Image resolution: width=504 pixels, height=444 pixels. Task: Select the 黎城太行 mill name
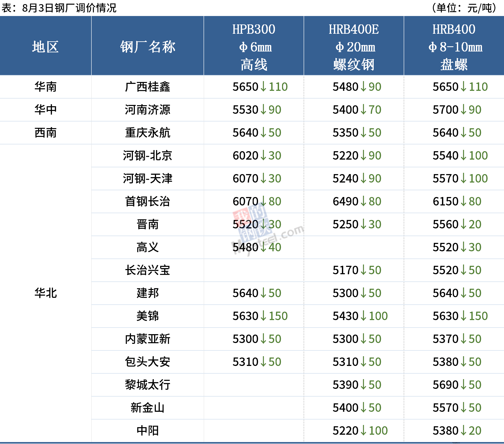click(x=147, y=385)
